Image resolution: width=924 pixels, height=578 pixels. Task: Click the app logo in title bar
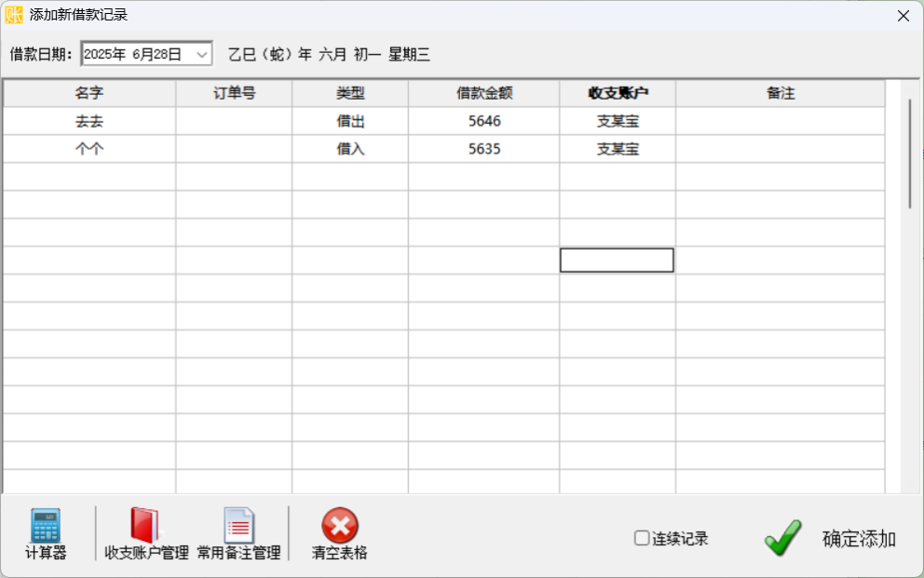(14, 15)
